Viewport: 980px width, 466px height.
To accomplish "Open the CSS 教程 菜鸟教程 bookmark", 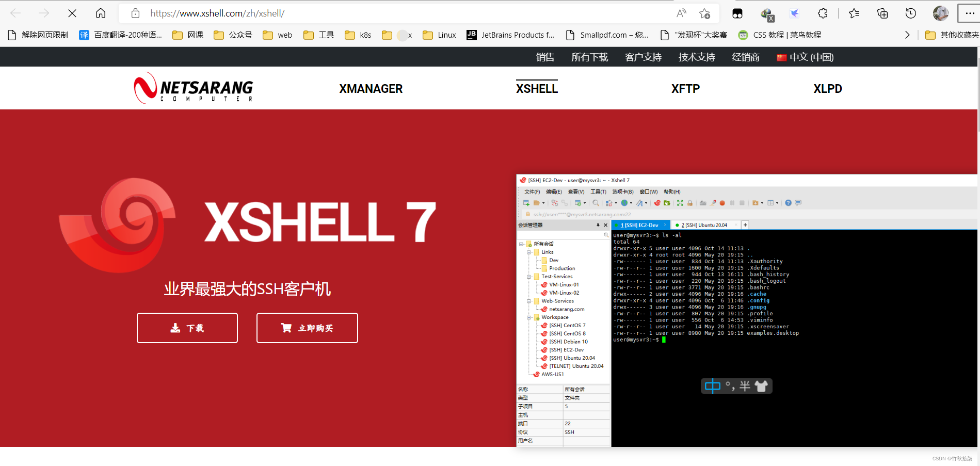I will pos(779,35).
